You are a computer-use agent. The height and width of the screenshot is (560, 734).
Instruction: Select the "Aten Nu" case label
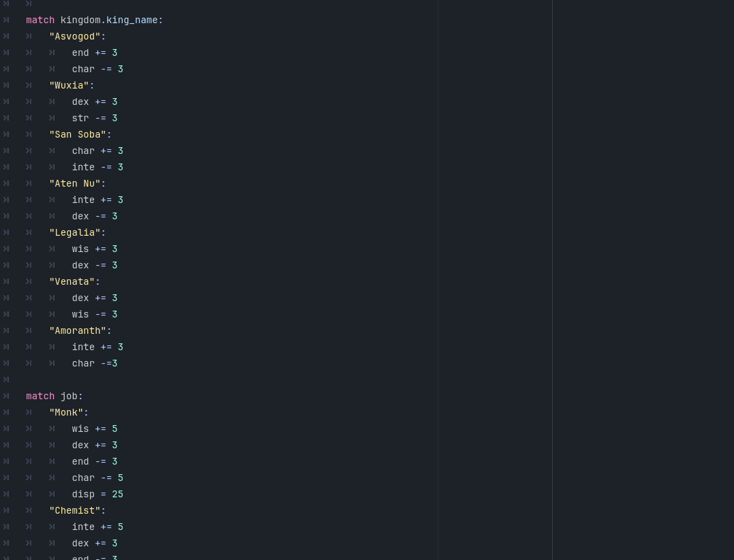(x=75, y=184)
